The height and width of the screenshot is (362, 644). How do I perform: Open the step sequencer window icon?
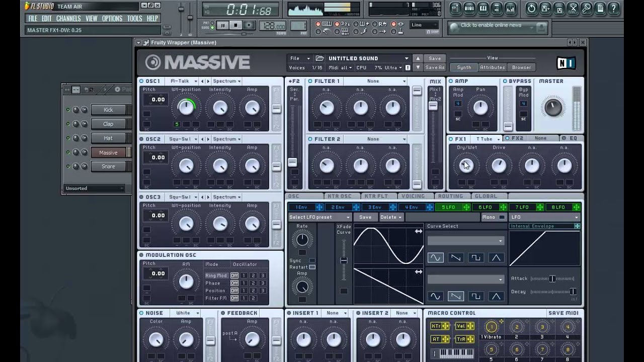coord(469,8)
